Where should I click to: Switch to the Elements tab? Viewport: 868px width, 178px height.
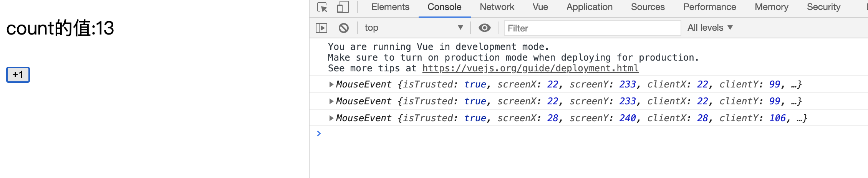click(390, 7)
